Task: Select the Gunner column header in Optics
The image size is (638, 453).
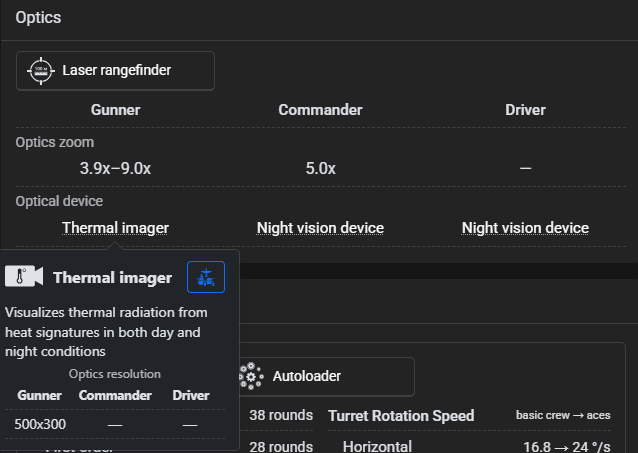Action: tap(115, 110)
